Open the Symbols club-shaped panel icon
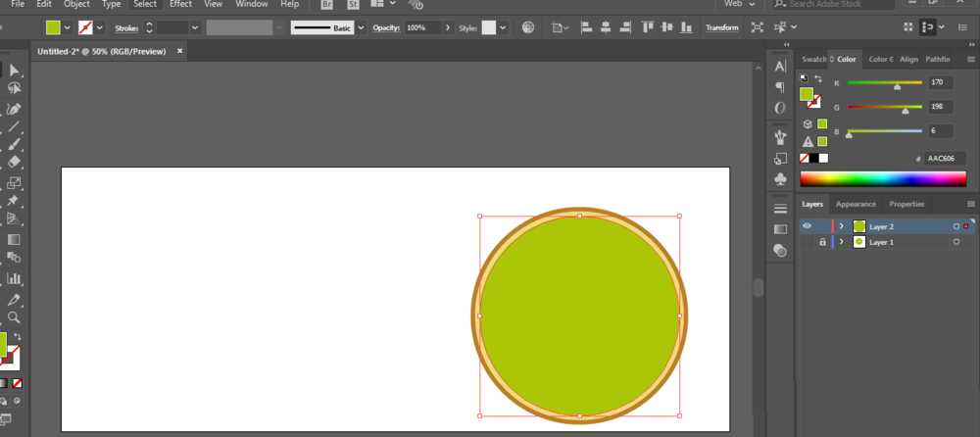980x437 pixels. [x=780, y=179]
